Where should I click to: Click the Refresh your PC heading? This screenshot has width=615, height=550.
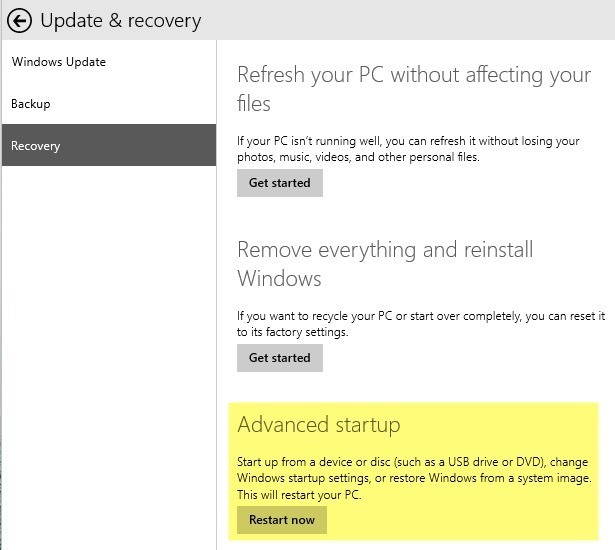tap(414, 75)
